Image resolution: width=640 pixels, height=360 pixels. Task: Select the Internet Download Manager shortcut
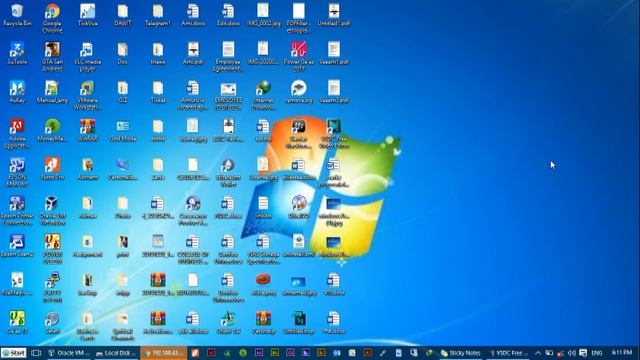coord(263,95)
